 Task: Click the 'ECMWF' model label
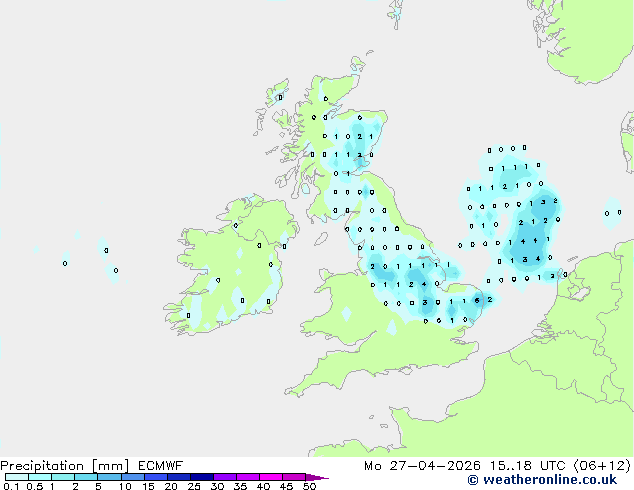[161, 466]
